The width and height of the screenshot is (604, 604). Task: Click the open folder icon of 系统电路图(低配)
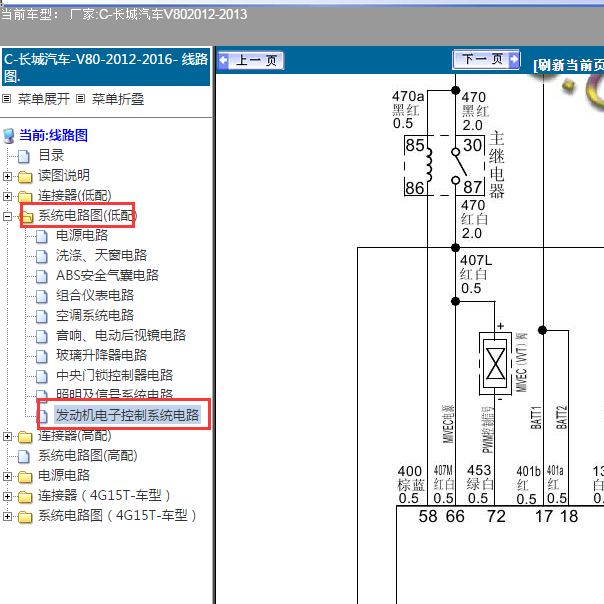tap(26, 216)
